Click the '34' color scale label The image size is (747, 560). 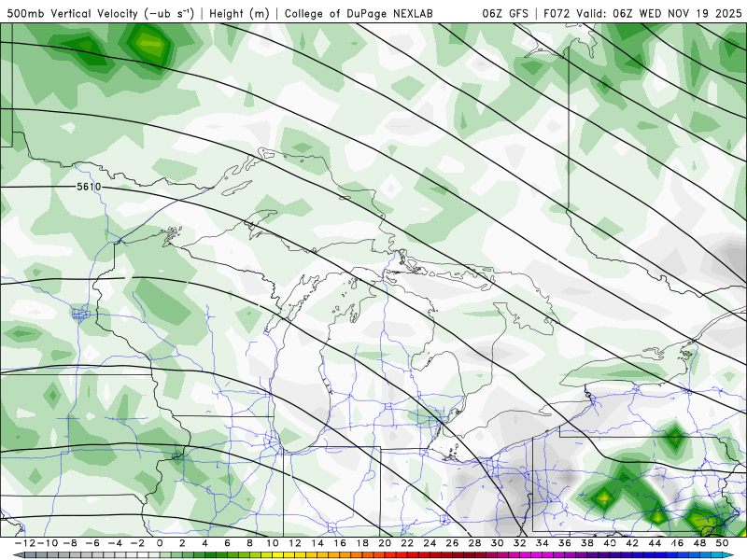coord(543,543)
